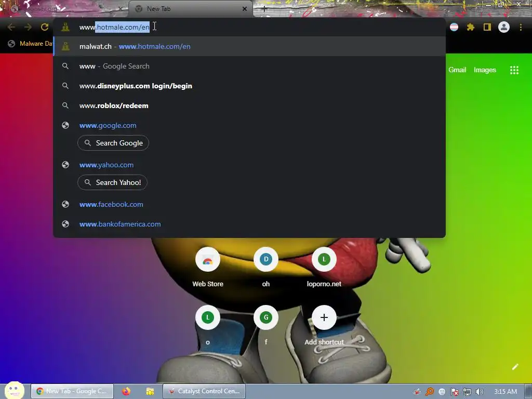Open the Web Store shortcut
This screenshot has width=532, height=399.
(x=208, y=268)
